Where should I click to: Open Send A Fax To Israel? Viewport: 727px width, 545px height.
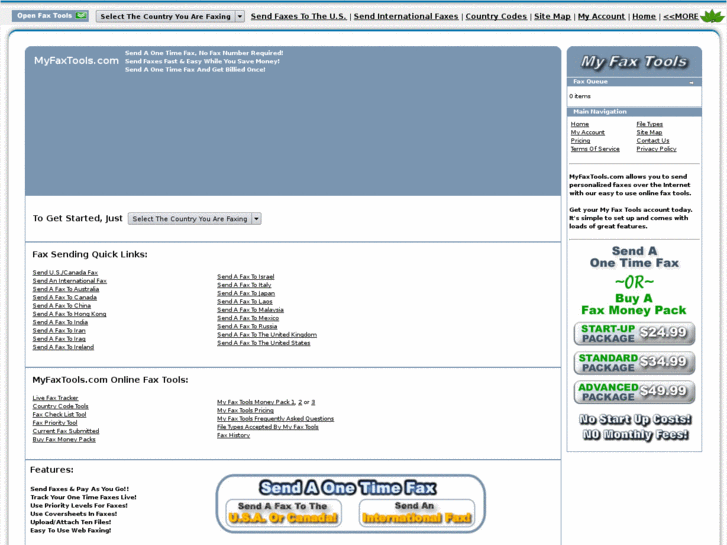[246, 276]
